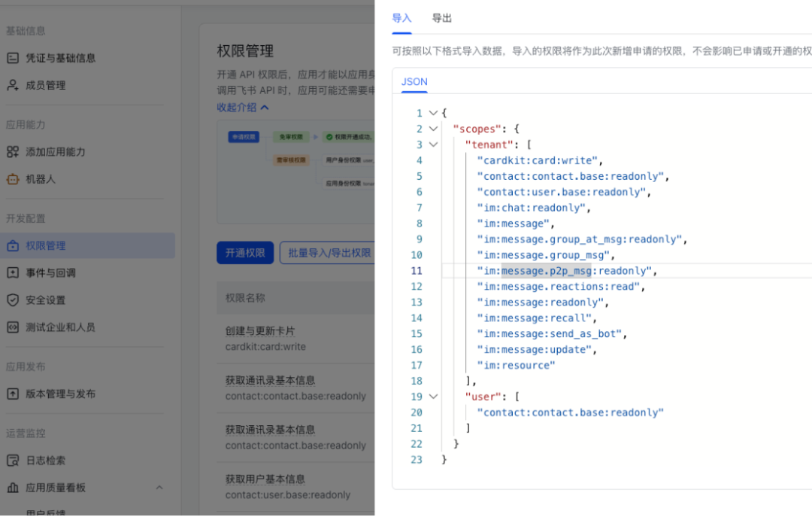Viewport: 812px width, 517px height.
Task: Click the test enterprise and personnel icon
Action: (x=13, y=327)
